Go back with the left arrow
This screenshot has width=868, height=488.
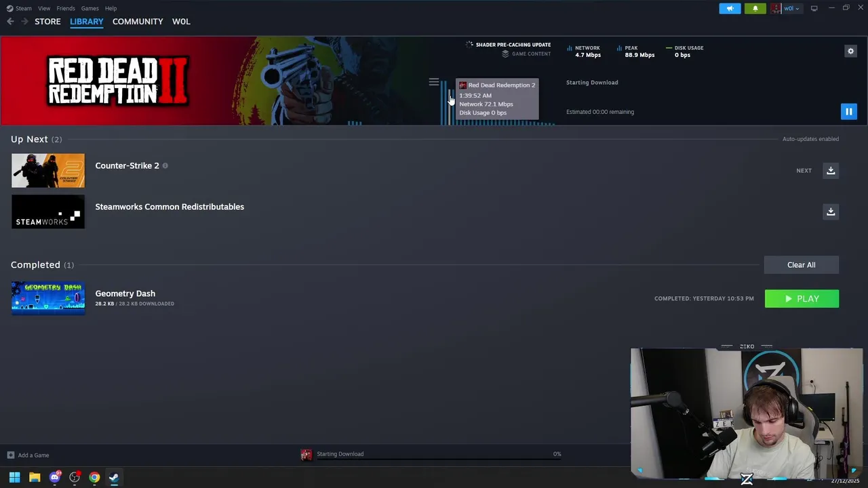(x=10, y=22)
